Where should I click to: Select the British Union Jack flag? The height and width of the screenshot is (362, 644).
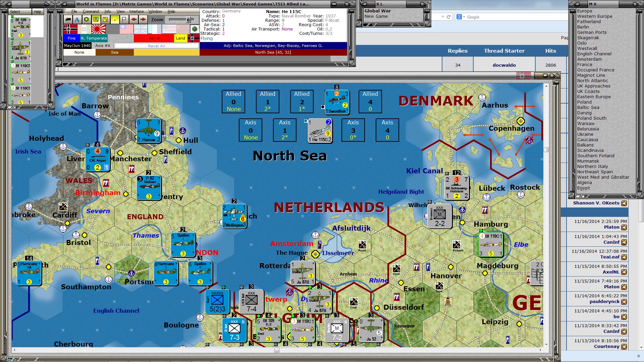pyautogui.click(x=141, y=29)
